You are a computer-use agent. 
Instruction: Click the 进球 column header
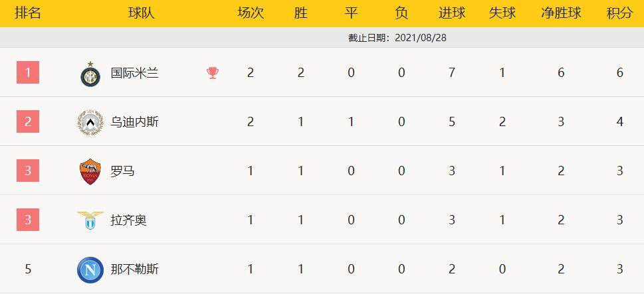coord(452,13)
